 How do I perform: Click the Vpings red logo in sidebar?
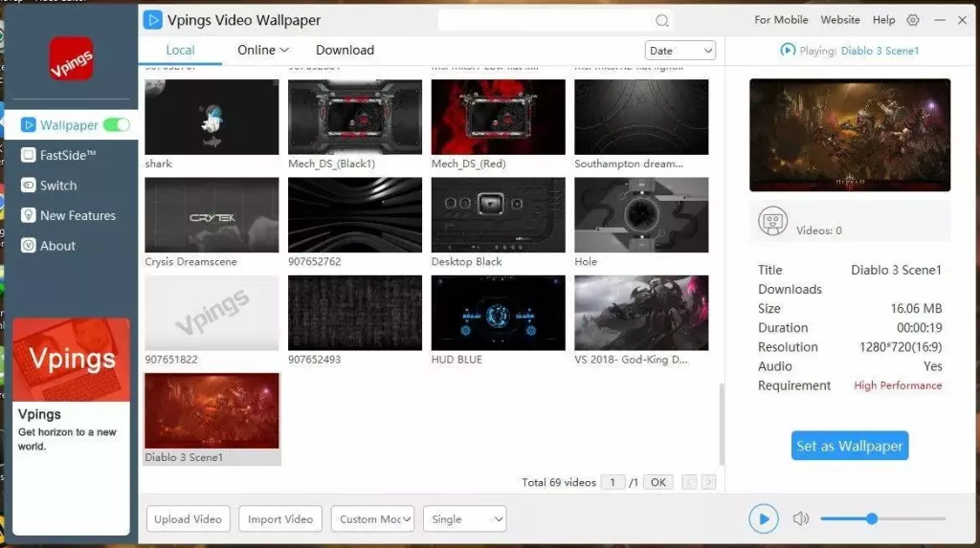click(x=71, y=58)
